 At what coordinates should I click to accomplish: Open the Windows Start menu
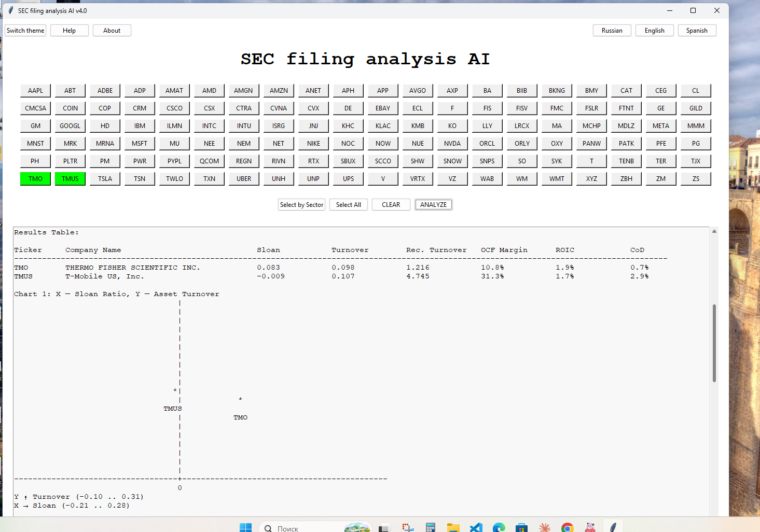245,528
